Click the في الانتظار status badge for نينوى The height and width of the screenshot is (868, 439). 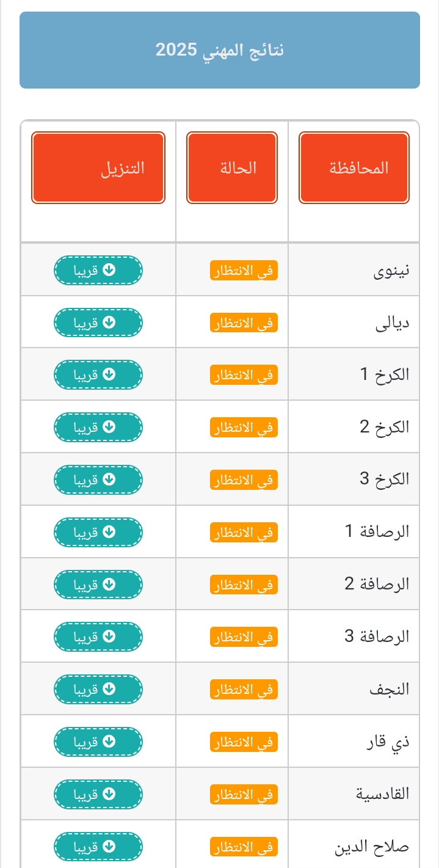tap(244, 271)
